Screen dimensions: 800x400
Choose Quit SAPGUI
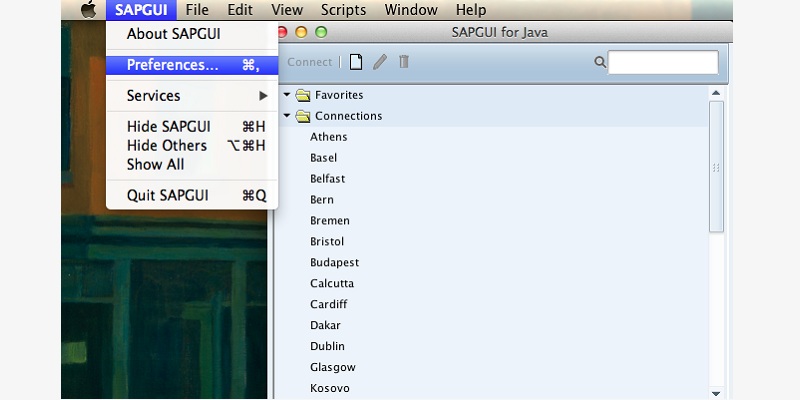tap(192, 196)
